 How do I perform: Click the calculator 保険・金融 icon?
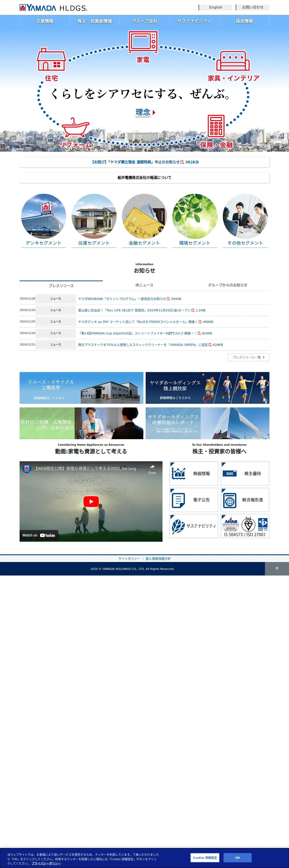pyautogui.click(x=216, y=126)
